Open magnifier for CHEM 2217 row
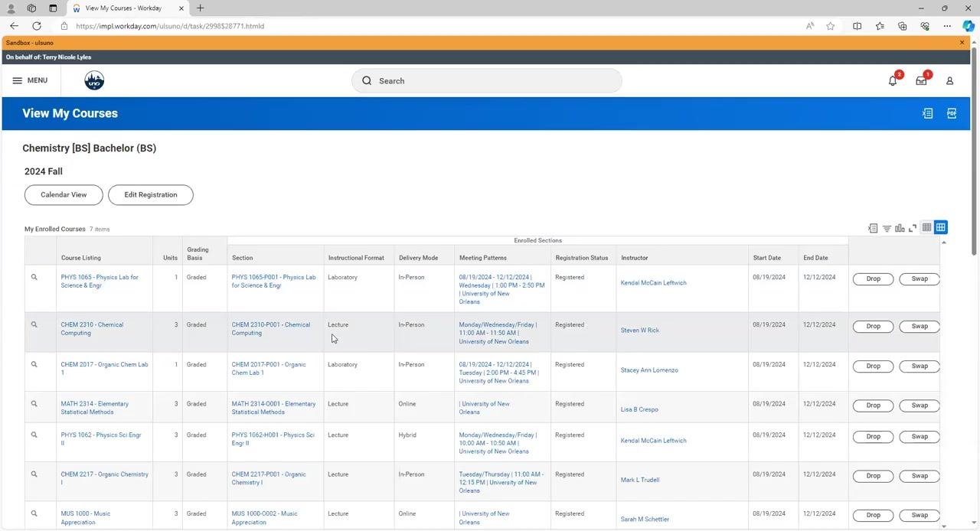Viewport: 980px width, 531px height. [34, 474]
